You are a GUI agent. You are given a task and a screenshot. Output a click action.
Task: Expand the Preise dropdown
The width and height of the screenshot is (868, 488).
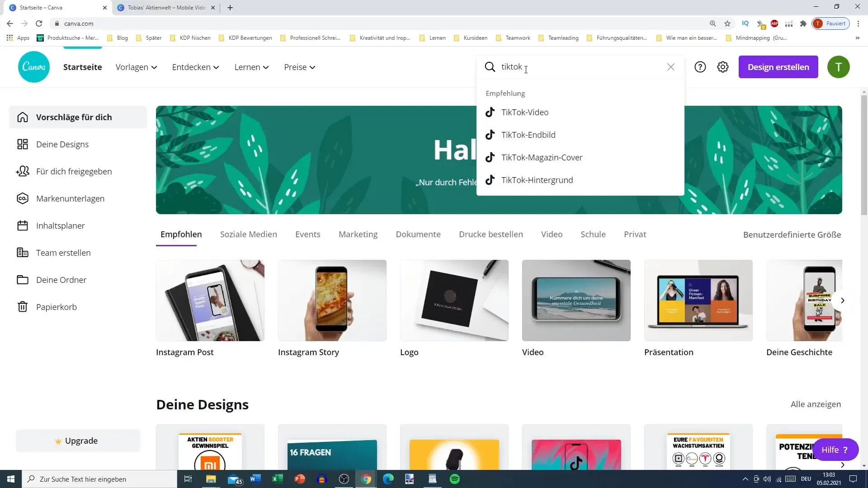pos(300,67)
